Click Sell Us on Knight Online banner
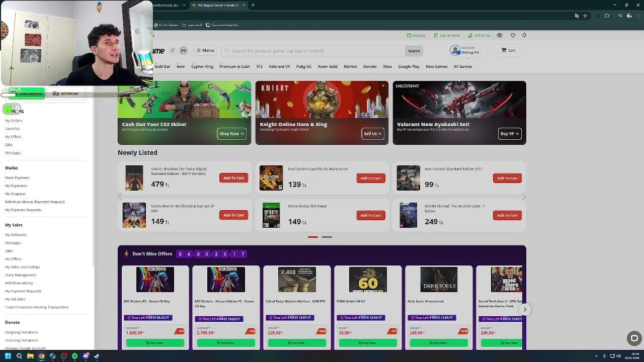644x362 pixels. click(373, 134)
